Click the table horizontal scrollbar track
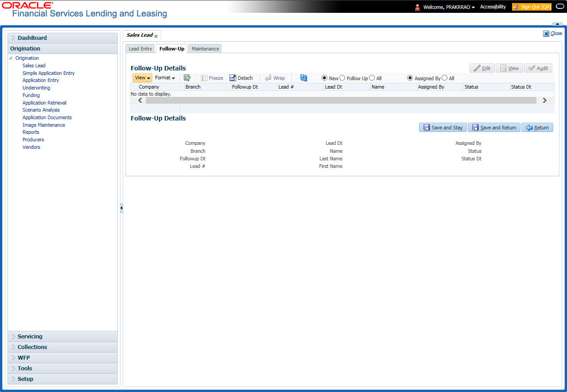This screenshot has width=567, height=392. 341,101
